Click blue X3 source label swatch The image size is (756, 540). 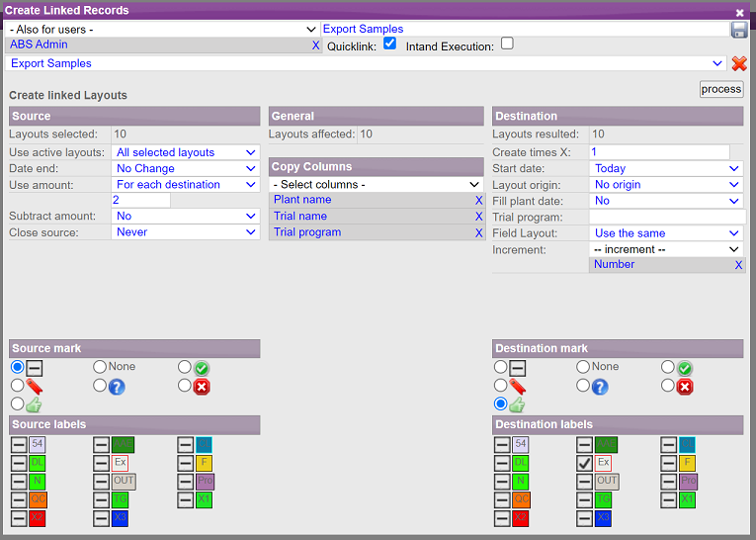point(120,519)
